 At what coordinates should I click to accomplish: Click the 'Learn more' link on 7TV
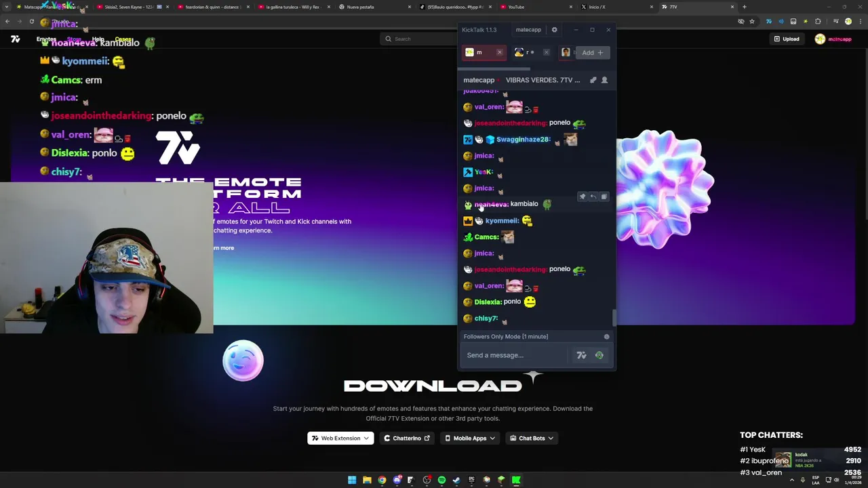click(223, 248)
